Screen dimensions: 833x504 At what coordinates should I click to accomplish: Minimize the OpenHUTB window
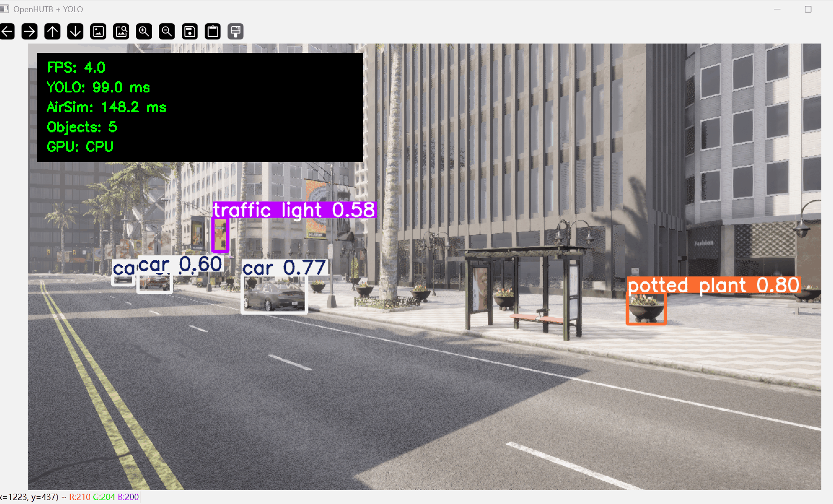pyautogui.click(x=777, y=9)
